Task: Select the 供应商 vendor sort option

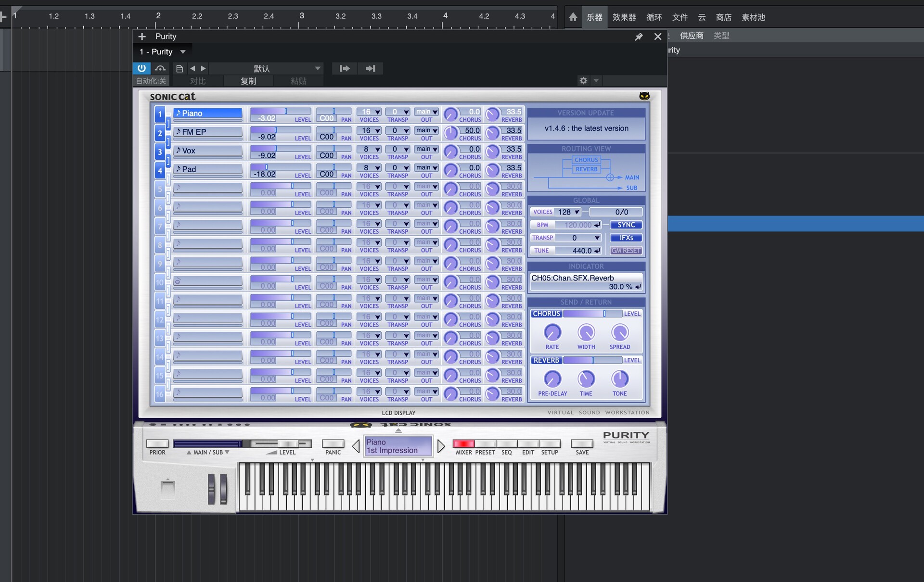Action: click(692, 36)
